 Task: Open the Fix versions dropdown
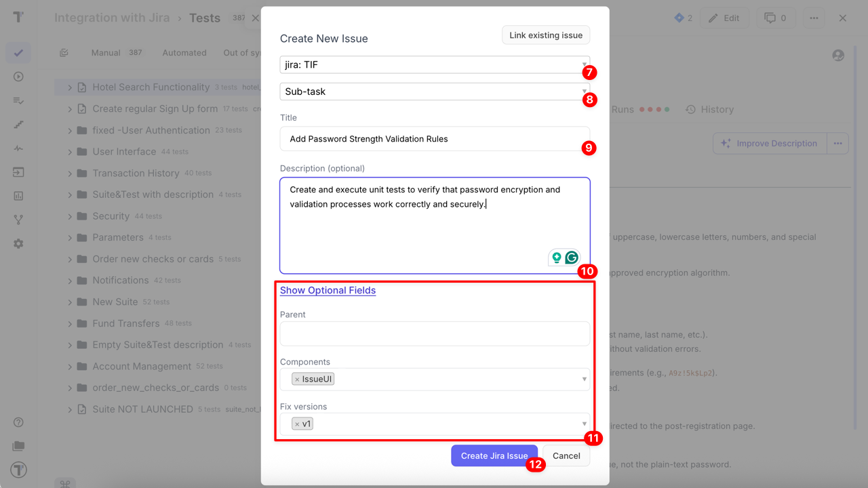coord(584,423)
